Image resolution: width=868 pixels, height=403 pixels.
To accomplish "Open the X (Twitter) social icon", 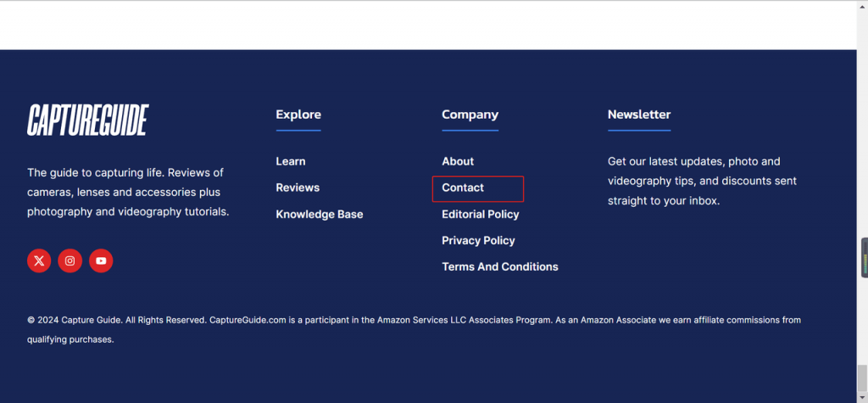I will (39, 260).
